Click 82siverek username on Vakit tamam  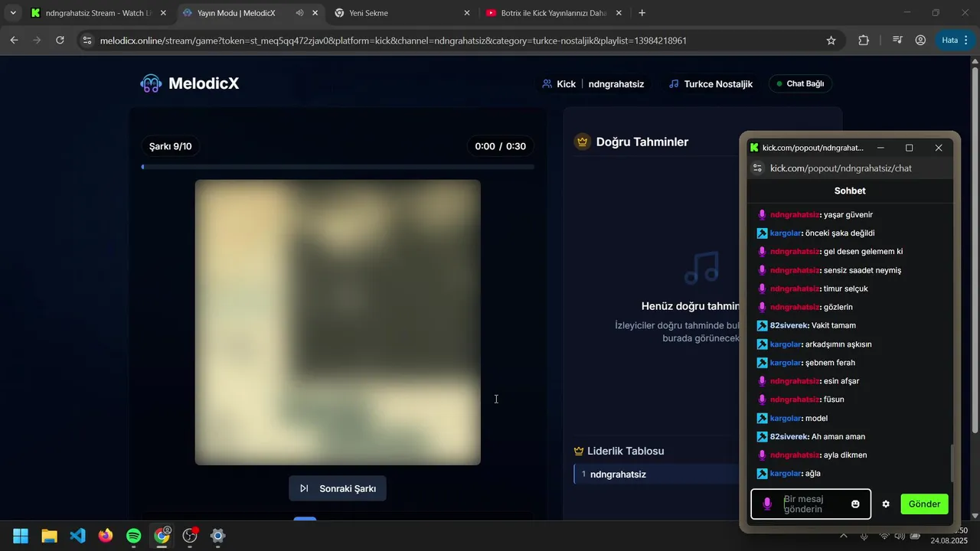[x=789, y=325]
